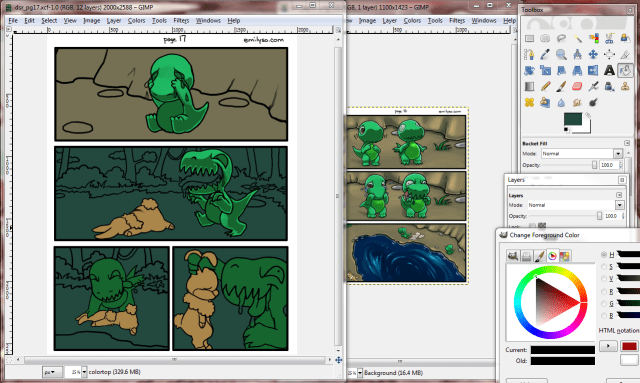This screenshot has height=383, width=640.
Task: Select the Color Picker eyedropper tool
Action: click(x=545, y=54)
